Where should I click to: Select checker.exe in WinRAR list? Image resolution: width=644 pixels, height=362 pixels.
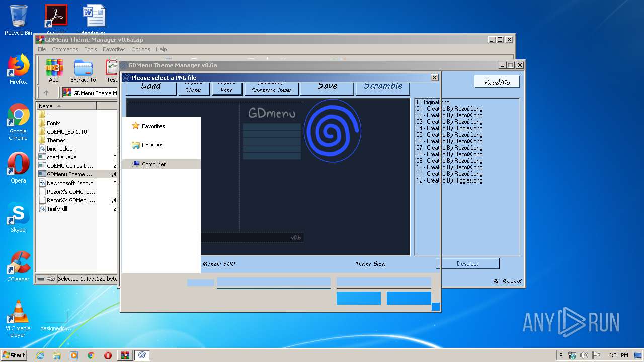click(62, 157)
